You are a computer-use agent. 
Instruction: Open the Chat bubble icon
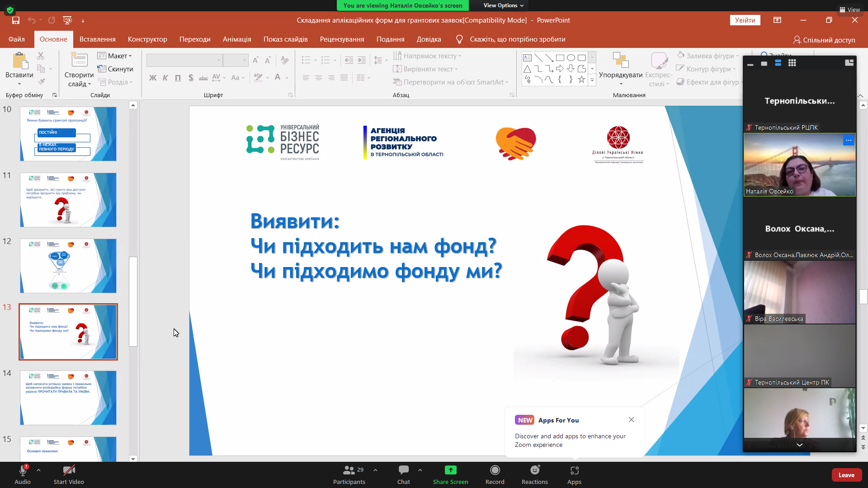404,470
